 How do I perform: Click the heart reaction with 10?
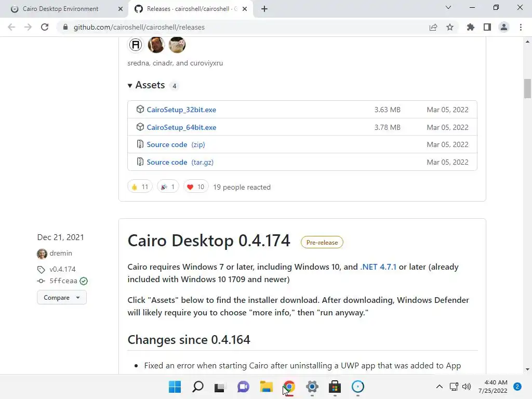(x=196, y=187)
